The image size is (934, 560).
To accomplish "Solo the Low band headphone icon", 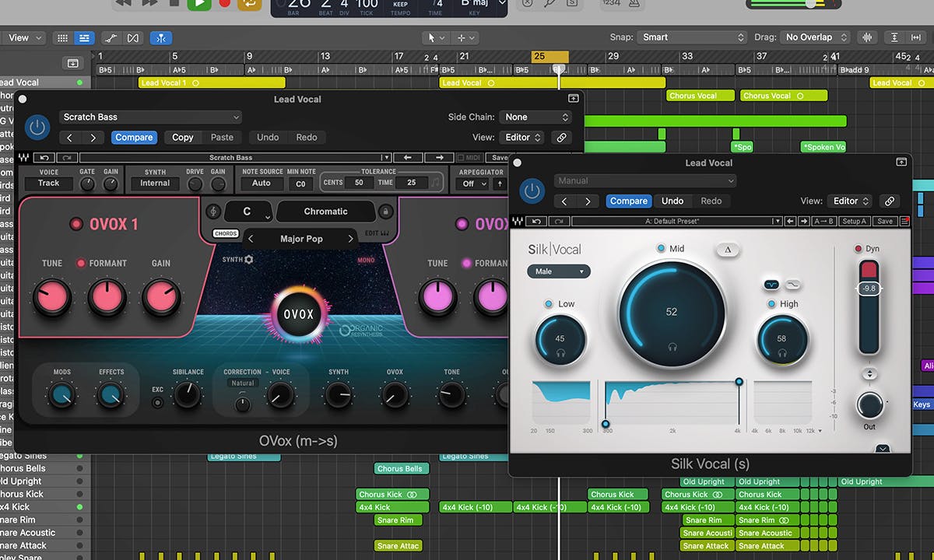I will point(560,353).
